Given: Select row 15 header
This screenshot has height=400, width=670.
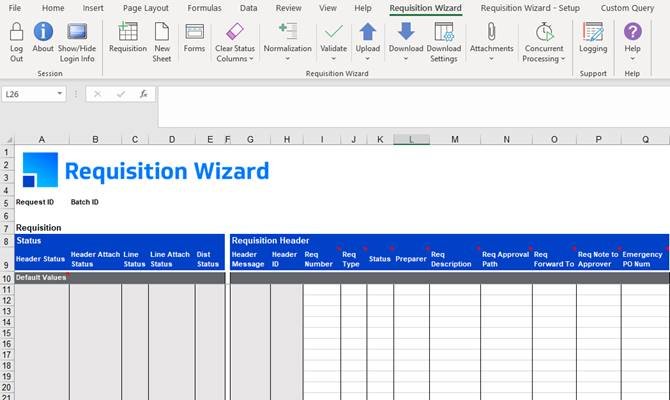Looking at the screenshot, I should (x=7, y=333).
